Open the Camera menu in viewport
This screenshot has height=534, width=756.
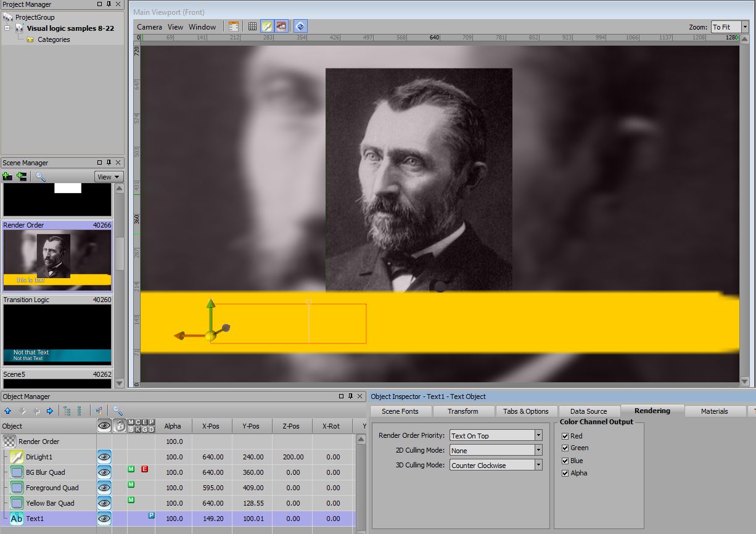pos(149,27)
